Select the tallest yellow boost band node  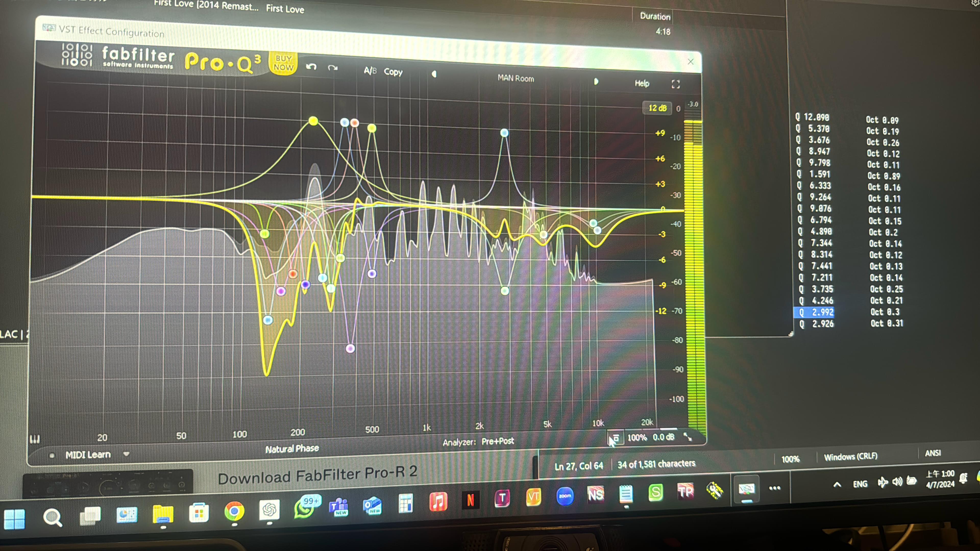pyautogui.click(x=313, y=121)
